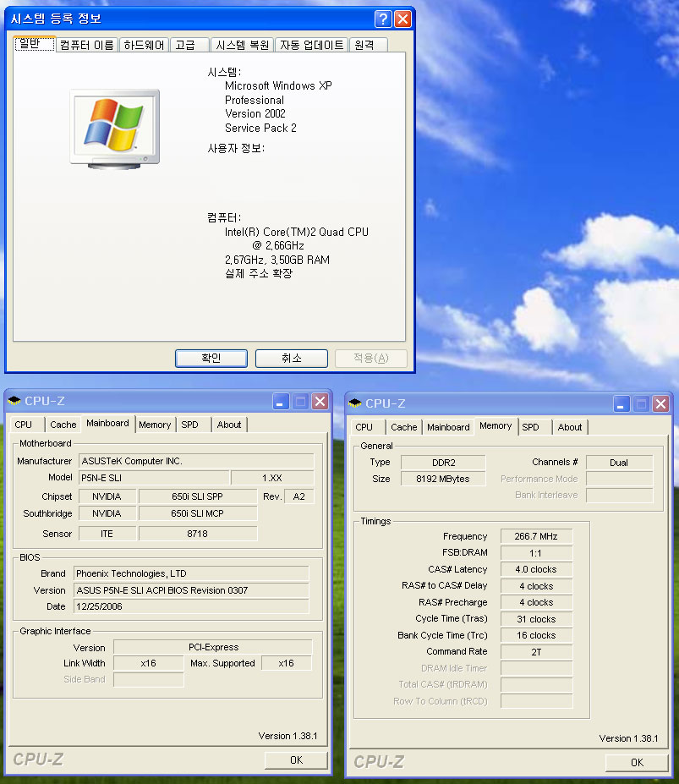Minimize the CPU-Z Memory window
This screenshot has height=784, width=679.
(x=622, y=403)
